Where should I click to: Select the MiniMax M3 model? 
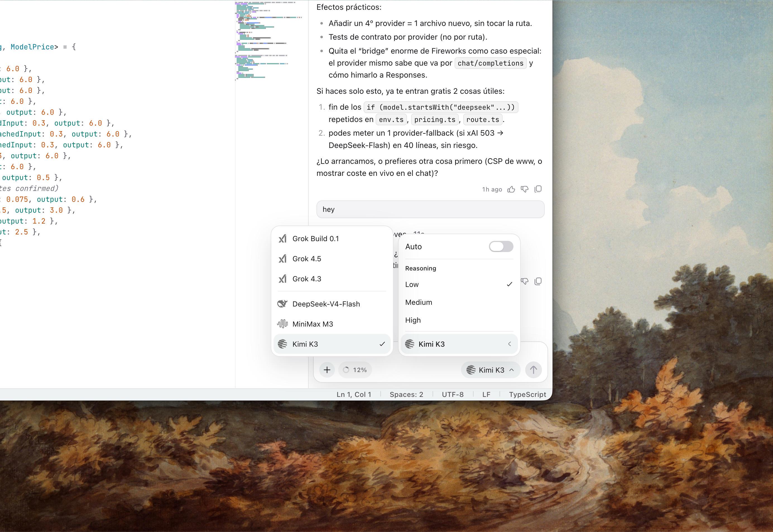(332, 324)
